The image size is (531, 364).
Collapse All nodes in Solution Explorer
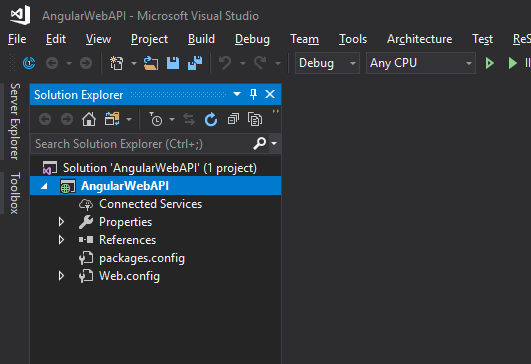tap(233, 119)
